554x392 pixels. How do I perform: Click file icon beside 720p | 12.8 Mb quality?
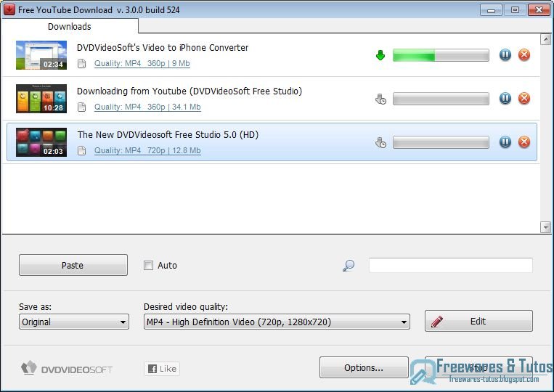point(81,151)
